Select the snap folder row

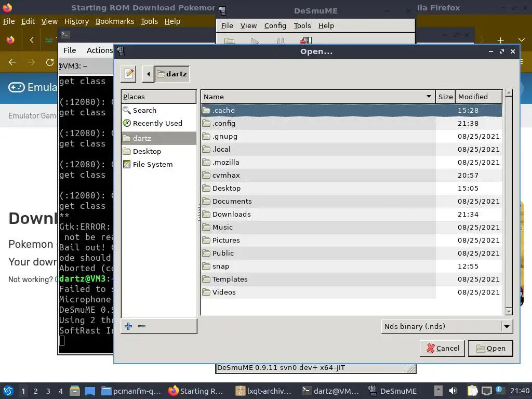352,267
